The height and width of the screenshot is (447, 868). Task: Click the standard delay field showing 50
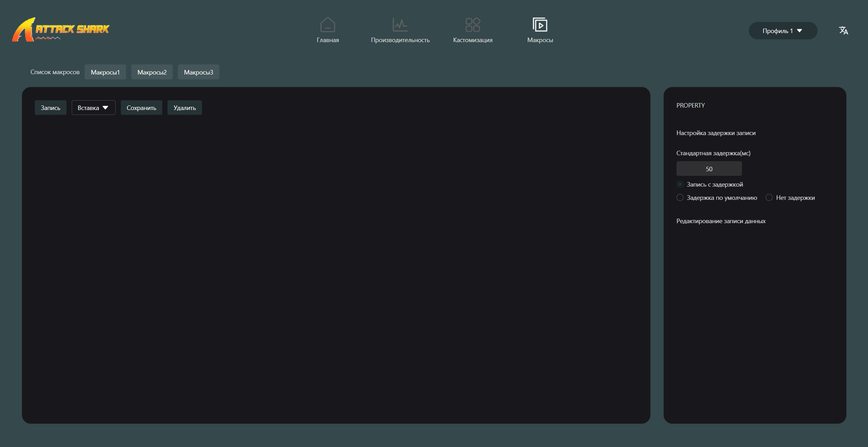click(x=709, y=169)
